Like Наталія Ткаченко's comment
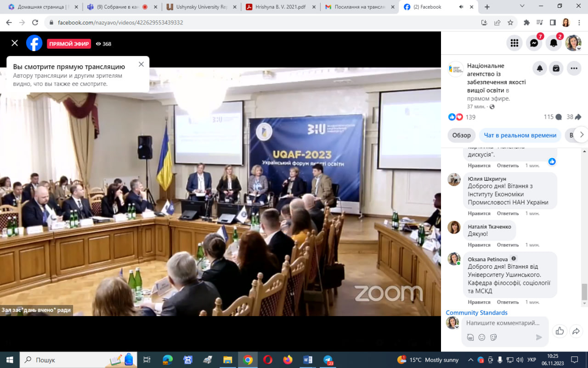 (479, 245)
